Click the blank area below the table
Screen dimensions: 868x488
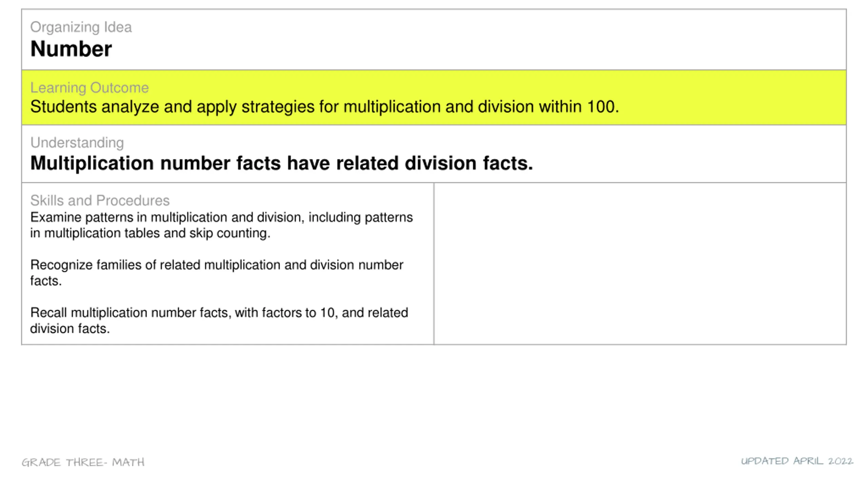click(434, 400)
